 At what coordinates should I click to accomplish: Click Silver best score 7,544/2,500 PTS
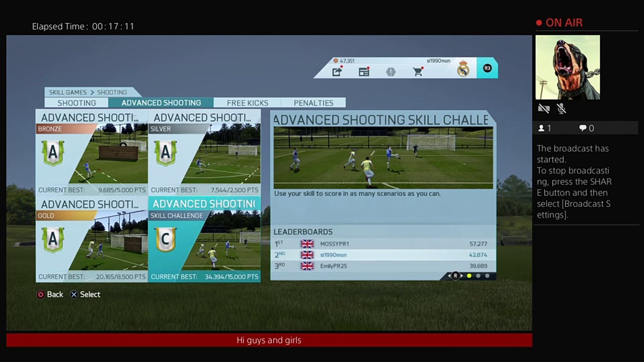pyautogui.click(x=234, y=190)
